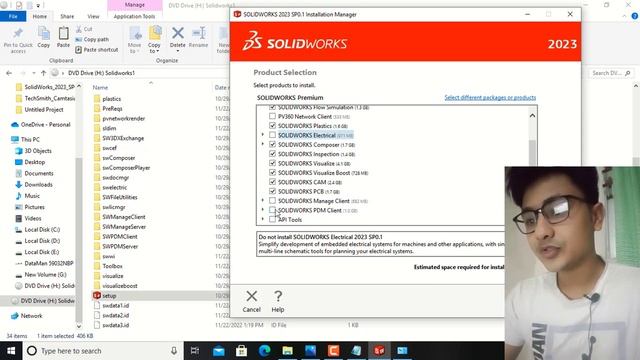The width and height of the screenshot is (640, 360).
Task: Uncheck SOLIDWORKS Plastics checkbox
Action: click(x=272, y=125)
